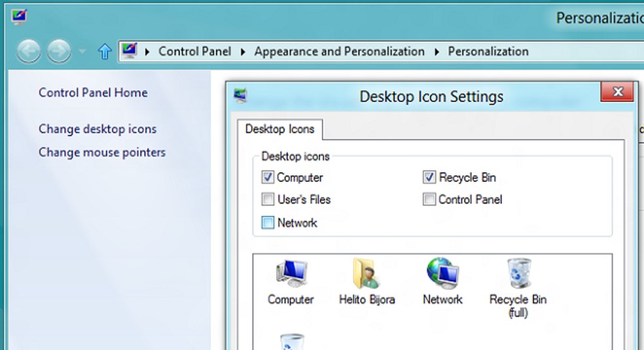Enable the Network checkbox
Screen dimensions: 644x350
pyautogui.click(x=268, y=223)
